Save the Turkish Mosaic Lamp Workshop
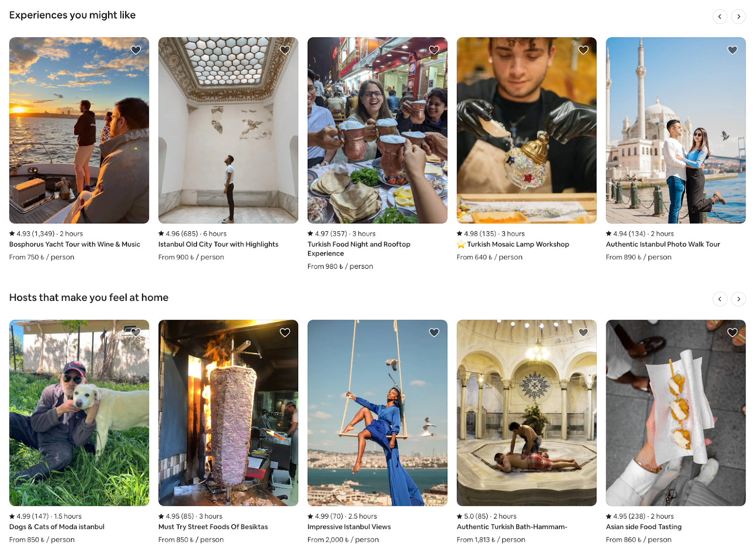Image resolution: width=756 pixels, height=554 pixels. [583, 50]
